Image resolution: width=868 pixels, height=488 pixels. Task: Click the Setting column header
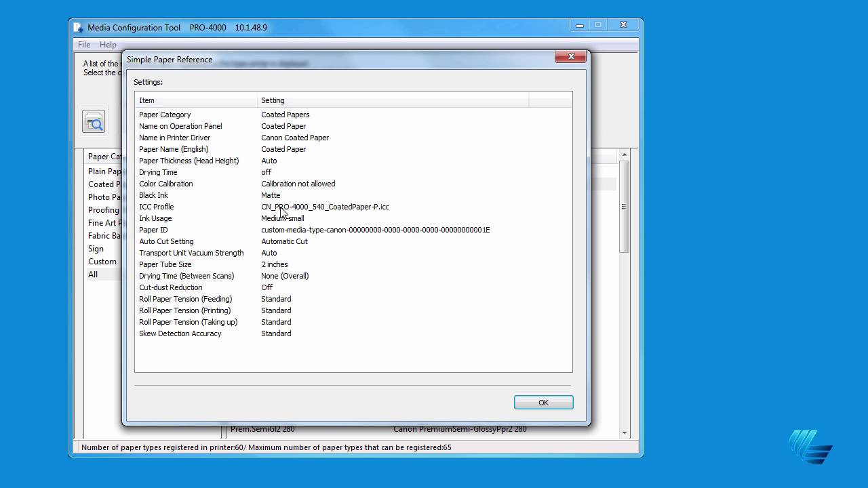[x=393, y=100]
